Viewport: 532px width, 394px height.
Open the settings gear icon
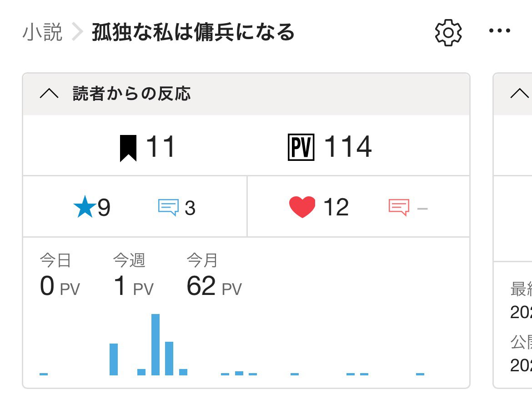(448, 32)
